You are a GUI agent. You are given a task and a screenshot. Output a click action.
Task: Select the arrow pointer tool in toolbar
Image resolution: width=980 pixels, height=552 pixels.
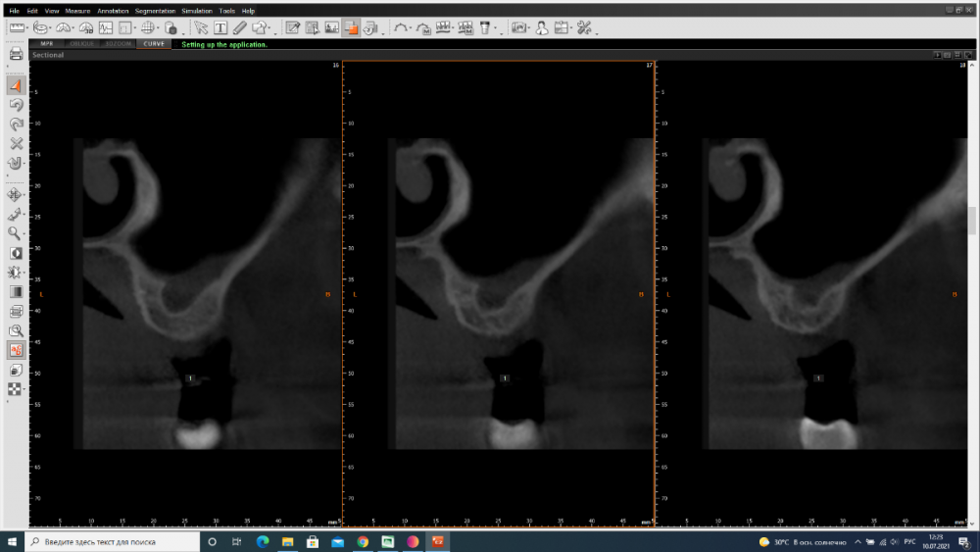tap(201, 27)
